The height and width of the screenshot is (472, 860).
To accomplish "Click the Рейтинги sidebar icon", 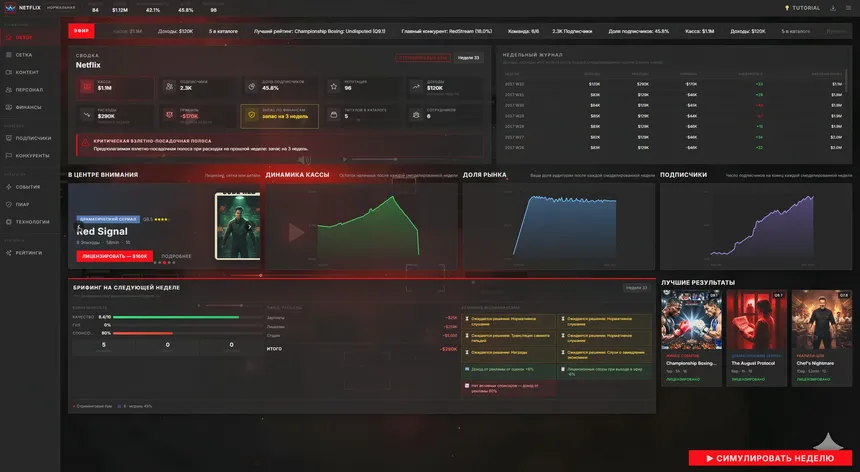I will point(9,252).
